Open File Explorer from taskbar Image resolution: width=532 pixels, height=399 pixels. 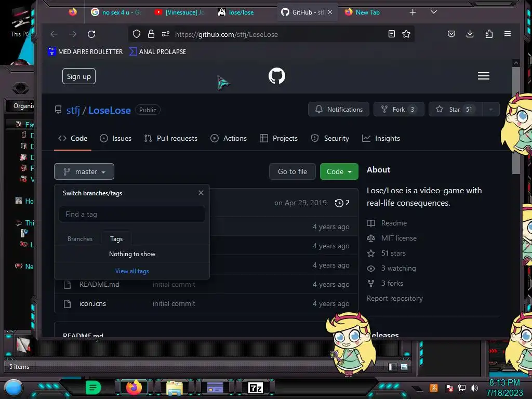click(x=175, y=388)
